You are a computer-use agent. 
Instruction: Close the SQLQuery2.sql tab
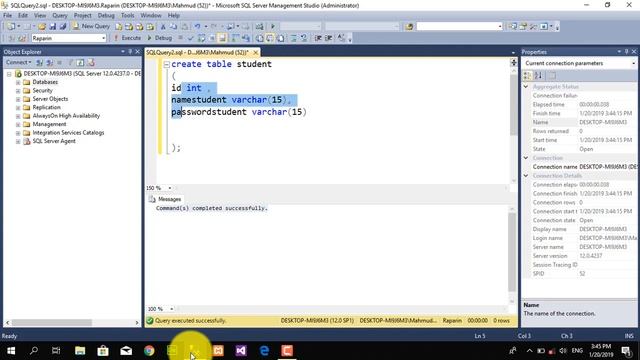click(x=256, y=53)
